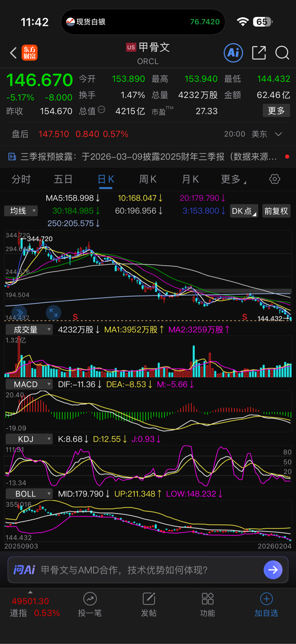Tap the red notification dot
Screen dimensions: 296x644
point(287,157)
